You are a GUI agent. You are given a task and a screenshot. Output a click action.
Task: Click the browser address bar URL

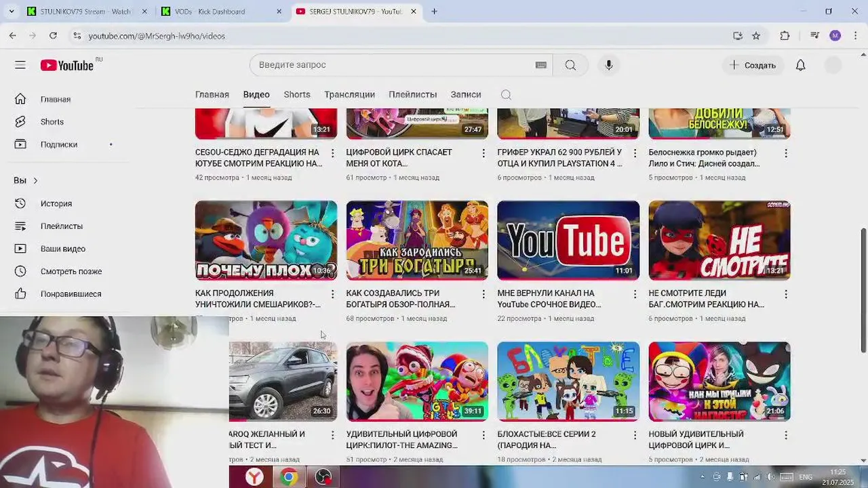click(157, 36)
